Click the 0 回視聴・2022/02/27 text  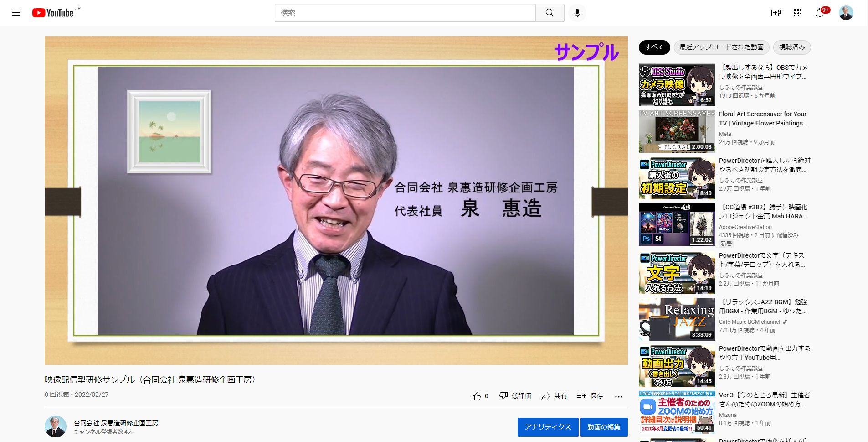coord(77,395)
